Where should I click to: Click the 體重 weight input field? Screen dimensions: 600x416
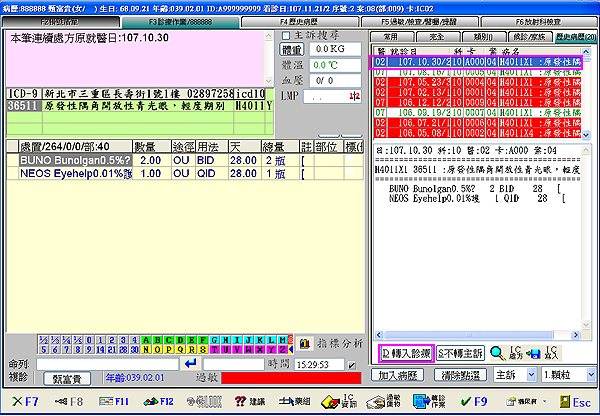[x=333, y=48]
